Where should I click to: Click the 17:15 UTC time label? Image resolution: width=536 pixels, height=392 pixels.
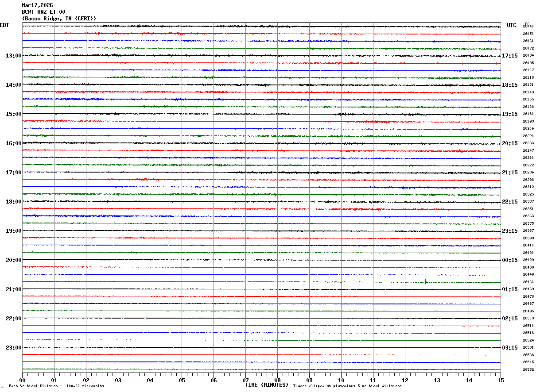coord(510,56)
